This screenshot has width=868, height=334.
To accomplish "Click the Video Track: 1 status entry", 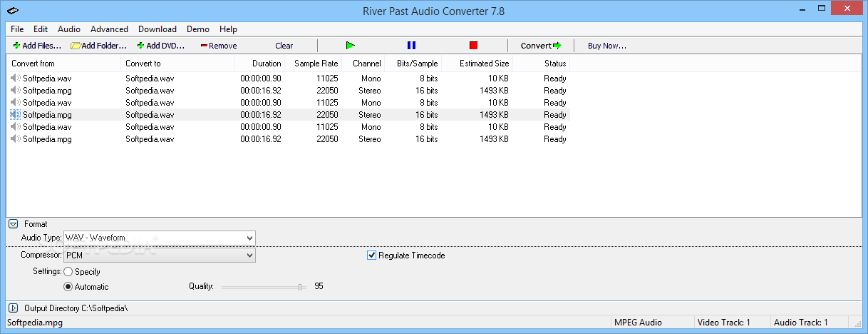I will coord(724,323).
